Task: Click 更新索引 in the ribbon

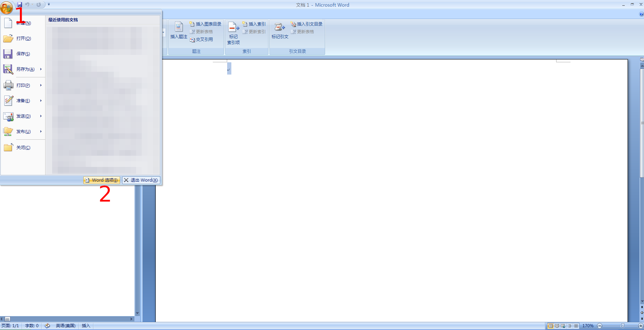Action: (254, 32)
